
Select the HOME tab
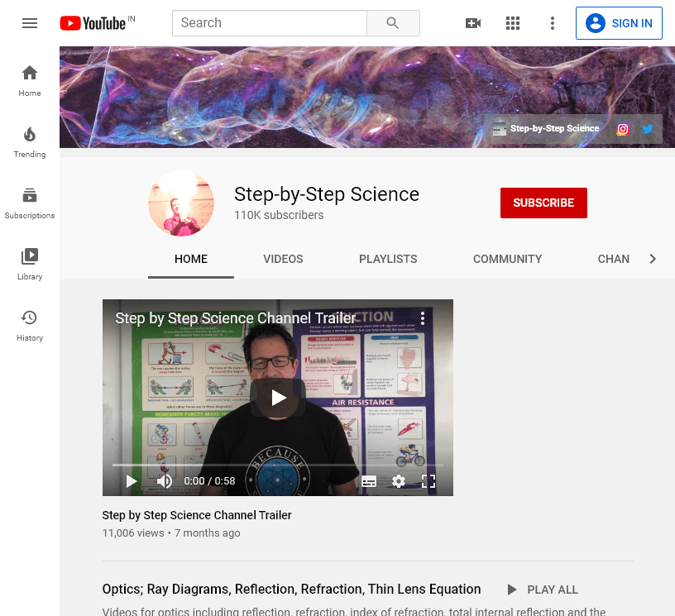191,259
